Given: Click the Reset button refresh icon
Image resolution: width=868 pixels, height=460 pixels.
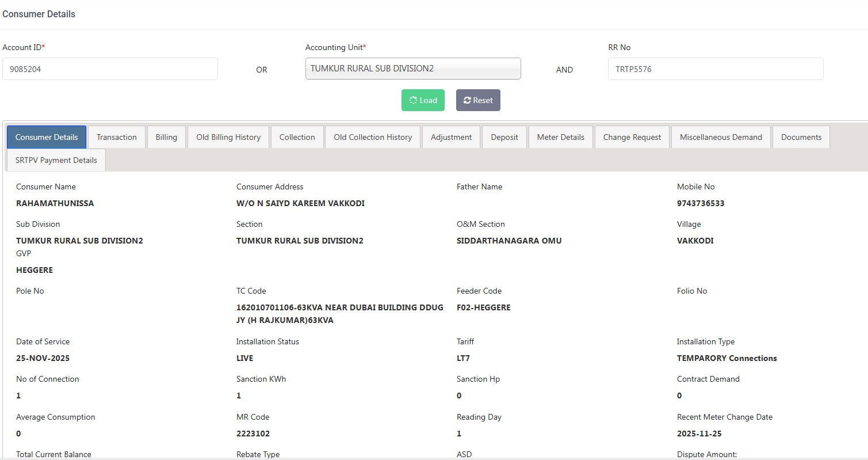Looking at the screenshot, I should 467,100.
